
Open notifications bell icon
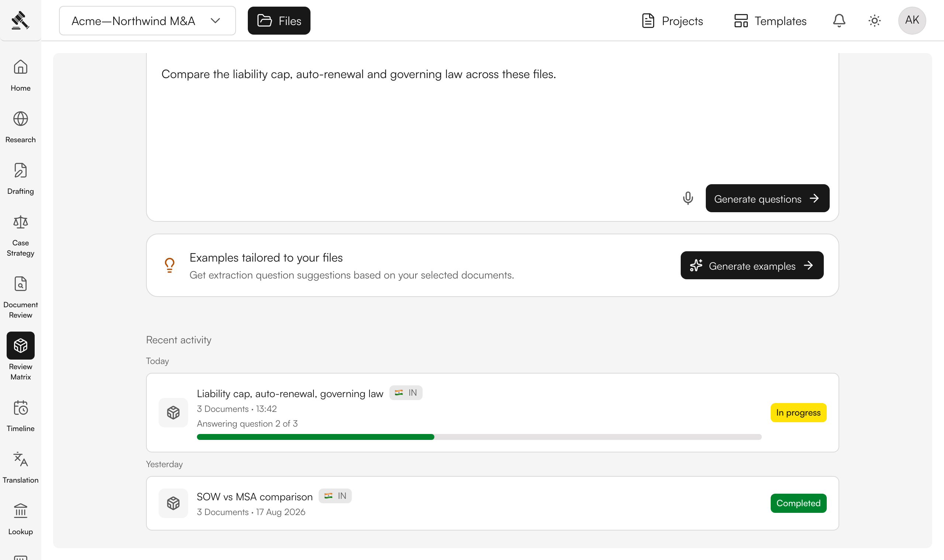coord(839,21)
